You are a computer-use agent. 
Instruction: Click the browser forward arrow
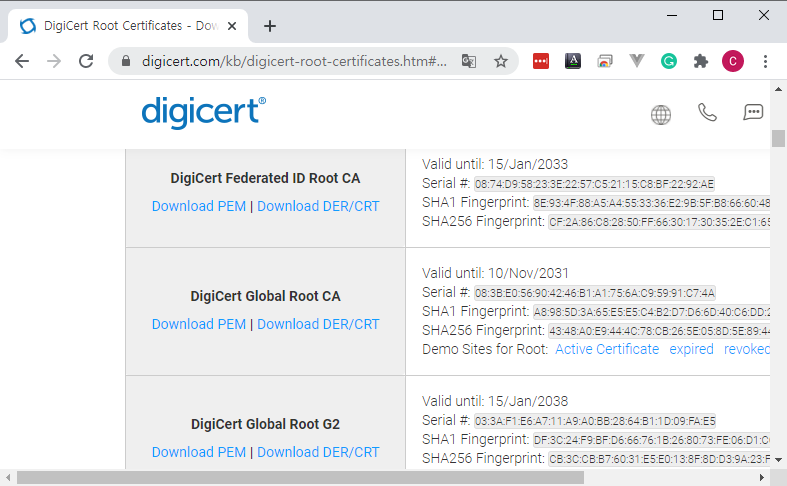click(x=54, y=61)
